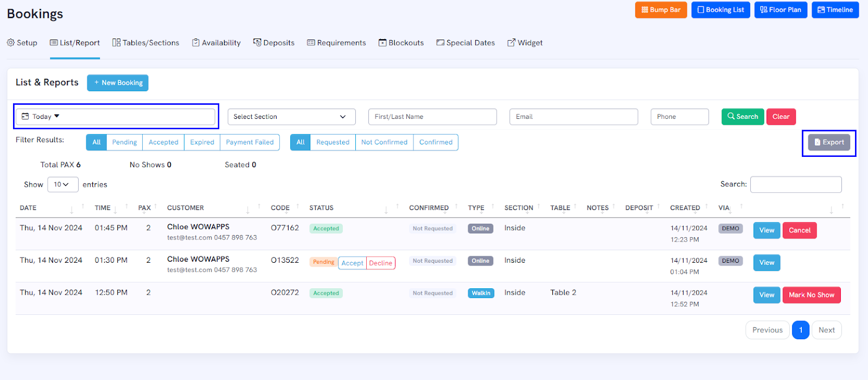Open the Setup gear tab
The height and width of the screenshot is (380, 868).
(22, 43)
